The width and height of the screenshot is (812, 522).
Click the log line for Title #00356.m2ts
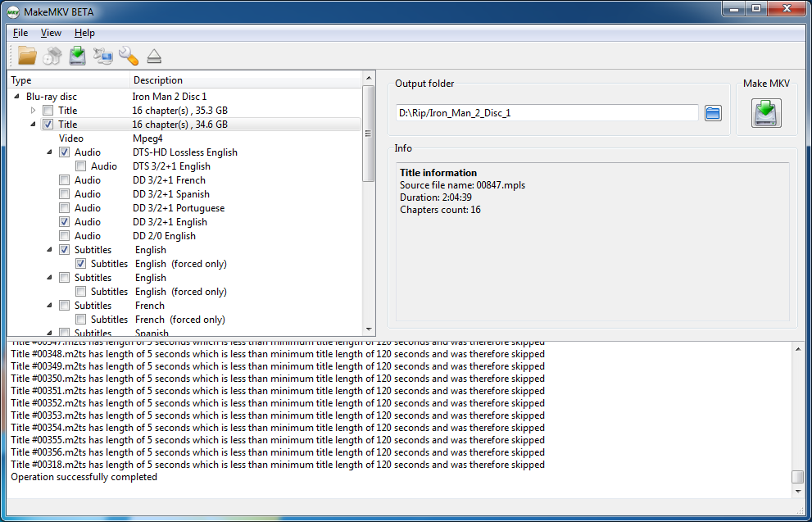[278, 452]
